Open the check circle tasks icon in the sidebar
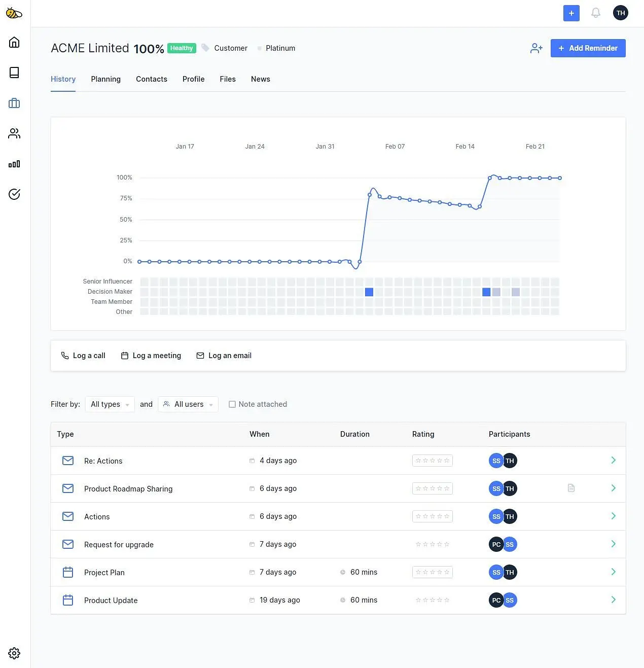Image resolution: width=644 pixels, height=668 pixels. point(14,194)
